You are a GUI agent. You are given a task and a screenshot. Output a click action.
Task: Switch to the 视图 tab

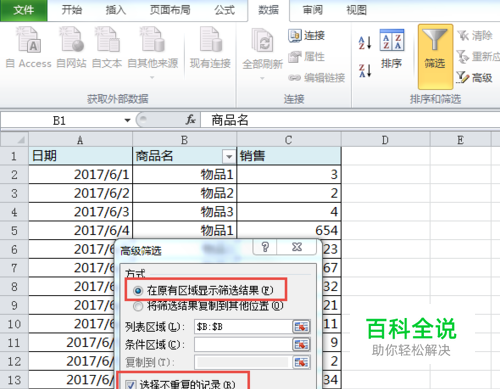356,10
